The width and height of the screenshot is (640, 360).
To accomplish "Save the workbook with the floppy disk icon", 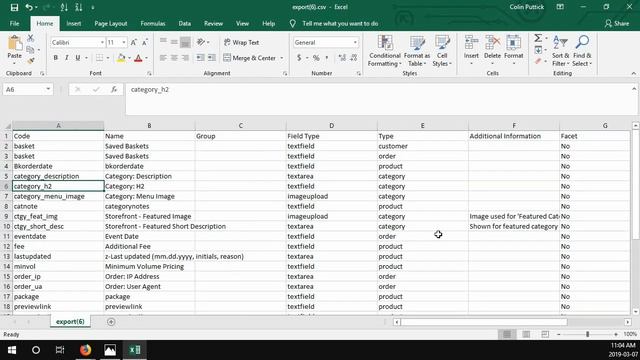I will (14, 7).
